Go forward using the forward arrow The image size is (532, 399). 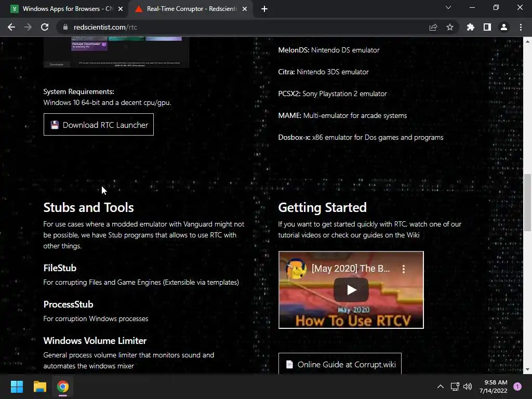(x=28, y=27)
